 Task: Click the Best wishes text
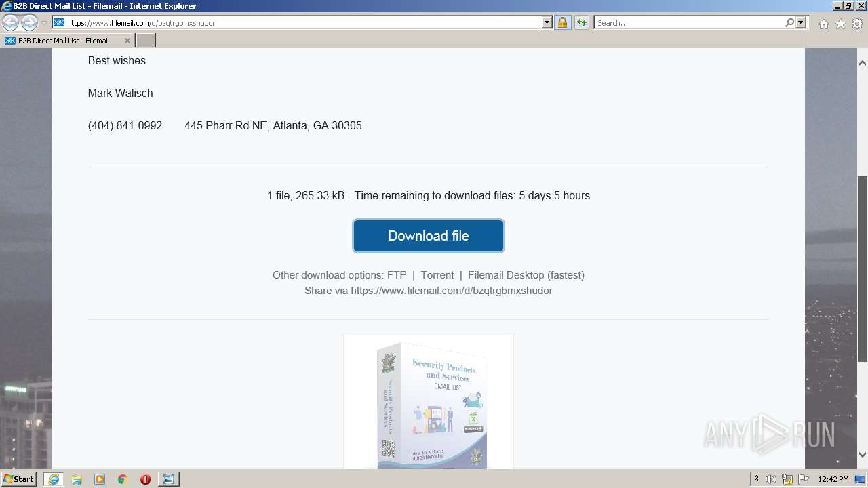coord(117,60)
